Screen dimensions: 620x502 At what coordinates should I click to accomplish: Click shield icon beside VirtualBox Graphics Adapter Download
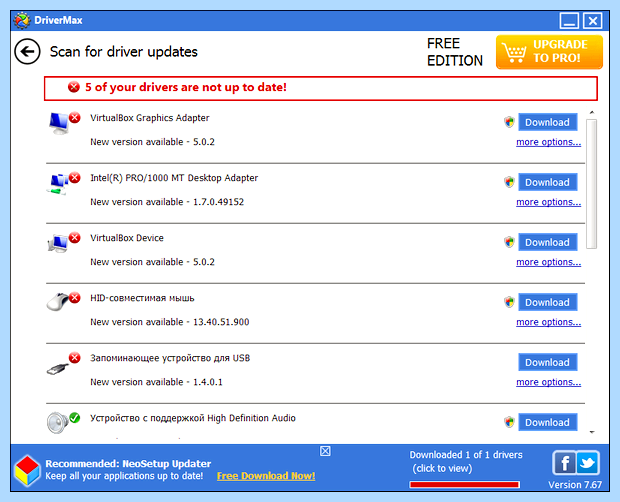(509, 122)
